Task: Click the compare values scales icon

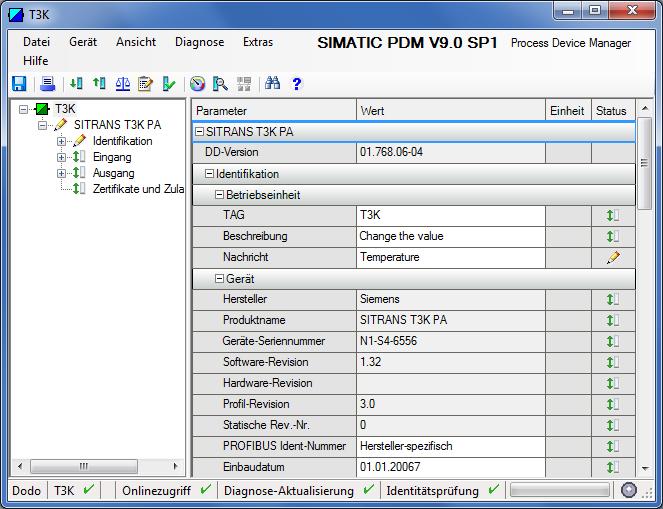Action: coord(123,84)
